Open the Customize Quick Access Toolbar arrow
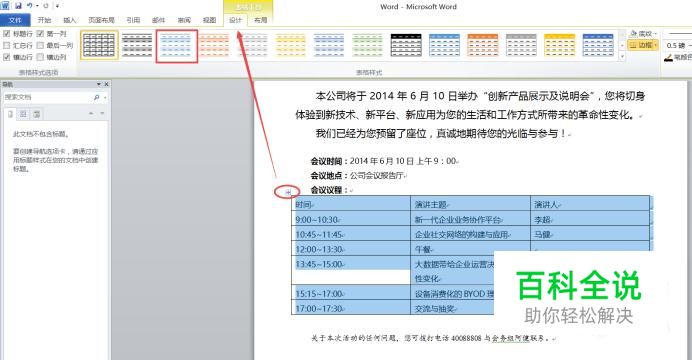Screen dimensions: 692x360 point(57,6)
